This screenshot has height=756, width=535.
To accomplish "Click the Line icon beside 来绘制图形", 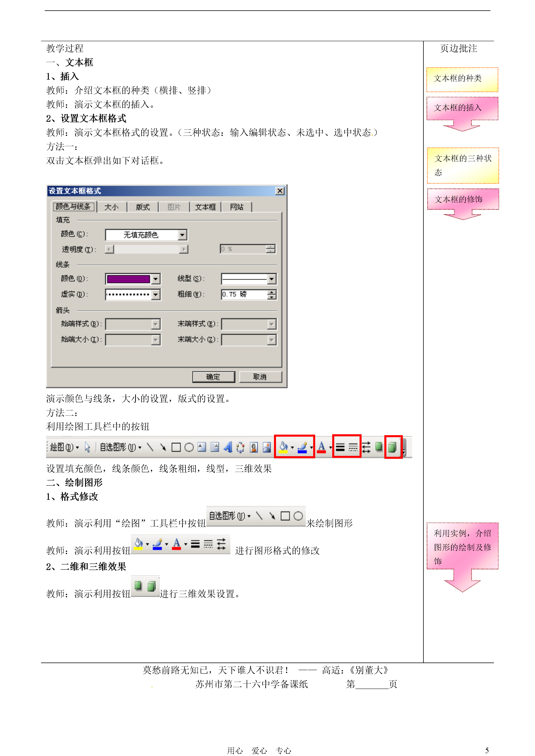I will coord(259,516).
